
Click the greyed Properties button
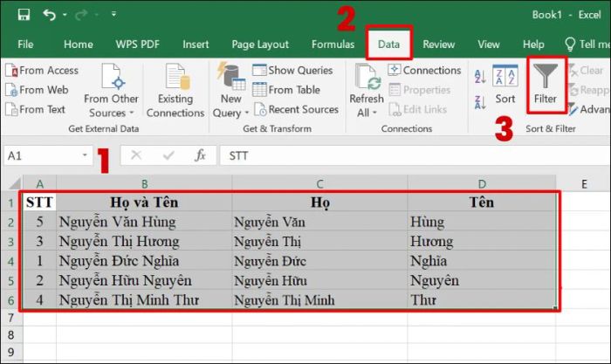[x=419, y=90]
